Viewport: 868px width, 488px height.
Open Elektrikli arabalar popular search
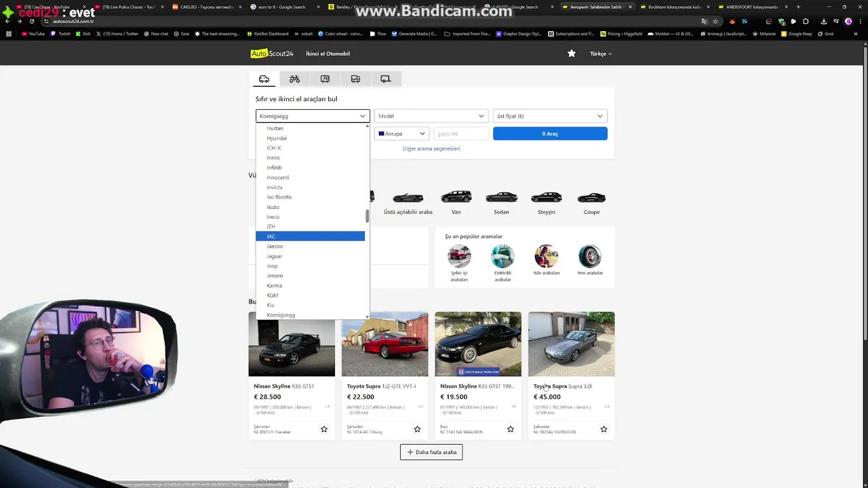coord(502,263)
